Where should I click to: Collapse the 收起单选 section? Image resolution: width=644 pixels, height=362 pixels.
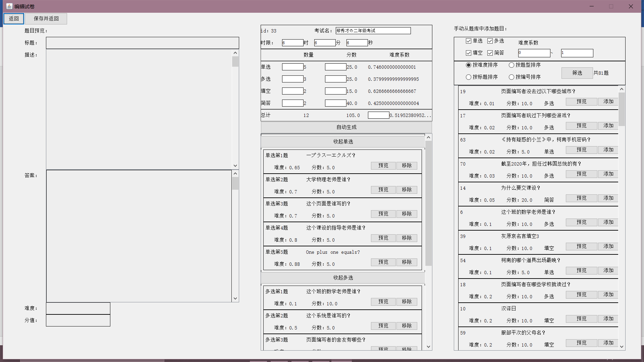point(343,141)
